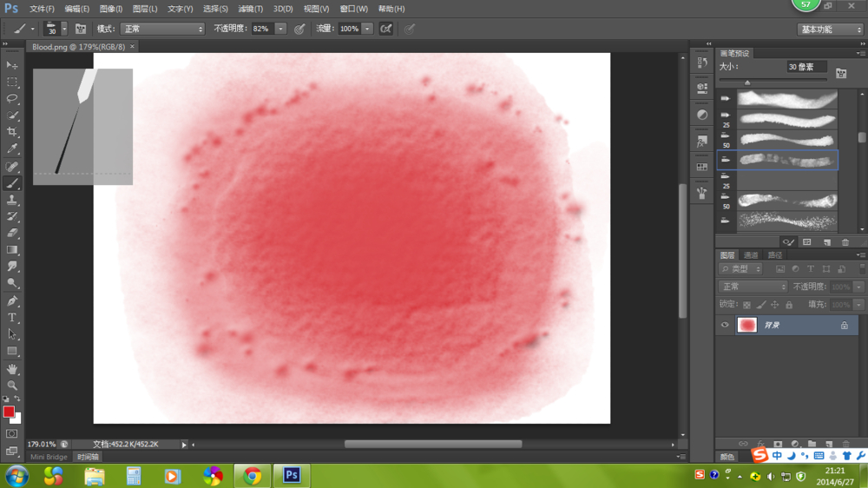Toggle lock transparent pixels
Image resolution: width=868 pixels, height=488 pixels.
point(746,305)
